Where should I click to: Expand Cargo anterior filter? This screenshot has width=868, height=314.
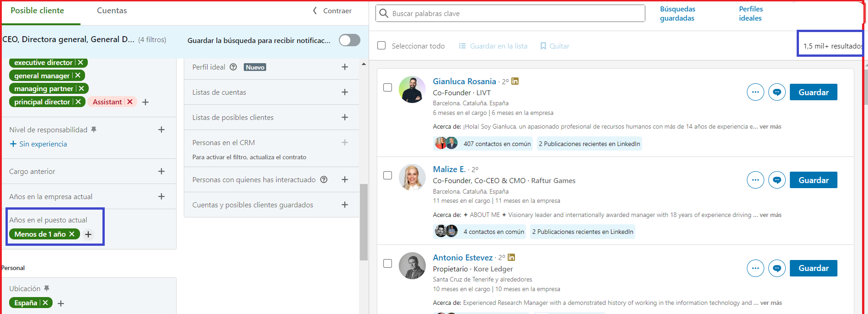coord(161,171)
